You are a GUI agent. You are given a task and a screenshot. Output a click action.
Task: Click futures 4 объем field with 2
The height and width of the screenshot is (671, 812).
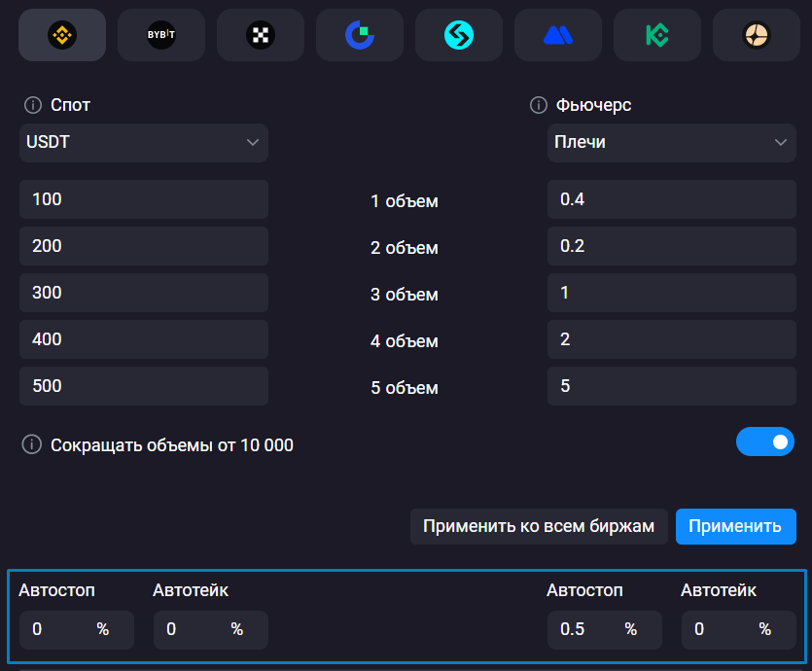(x=672, y=339)
